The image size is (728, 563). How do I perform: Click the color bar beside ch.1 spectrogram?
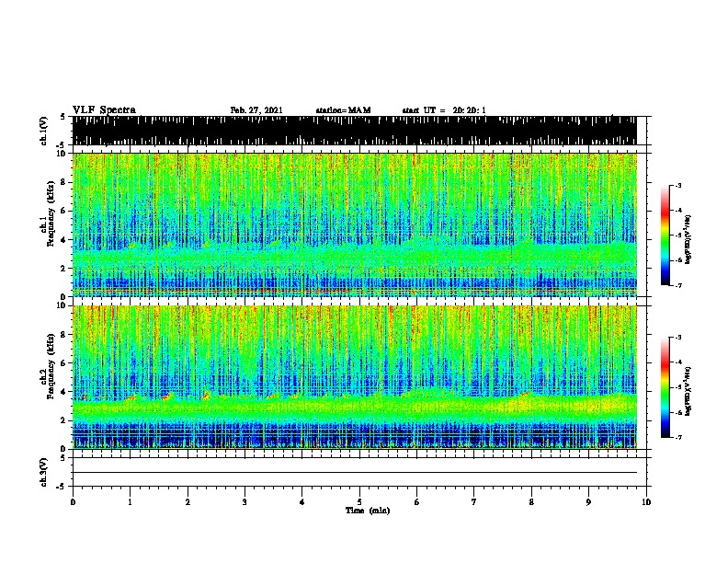665,236
